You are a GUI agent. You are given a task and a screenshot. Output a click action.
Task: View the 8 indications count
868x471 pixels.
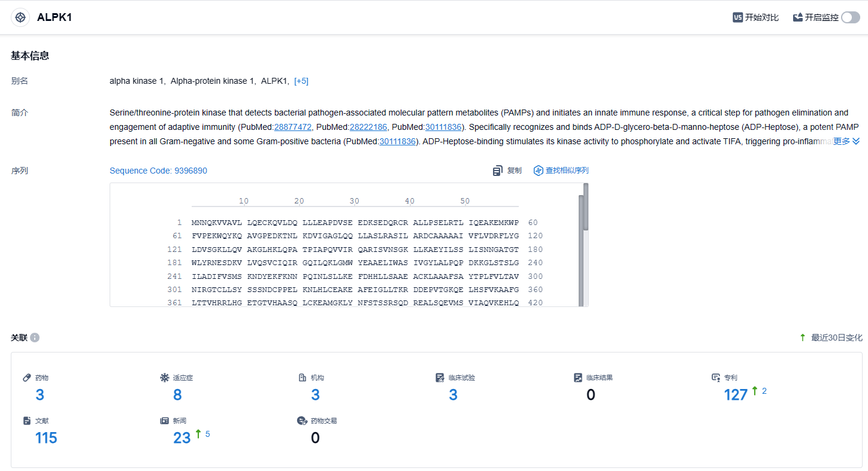tap(177, 394)
